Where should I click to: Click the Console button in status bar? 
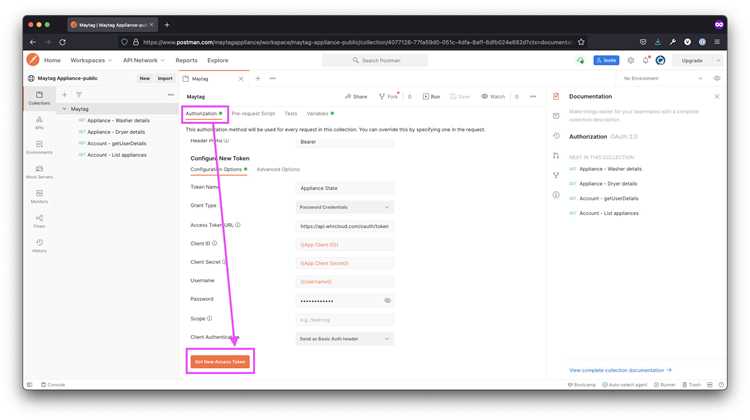[53, 385]
